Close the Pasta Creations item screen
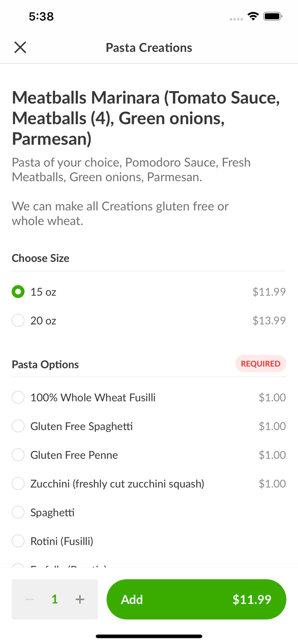Viewport: 298px width, 644px height. (20, 47)
